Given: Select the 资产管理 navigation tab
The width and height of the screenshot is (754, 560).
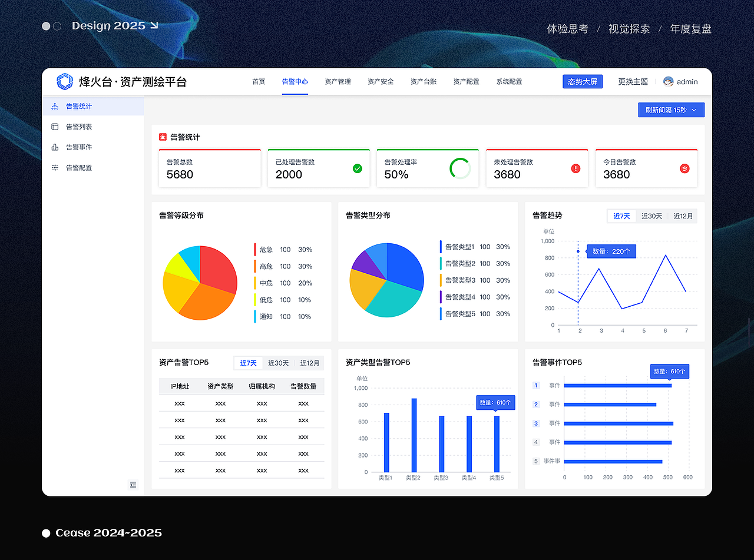Looking at the screenshot, I should coord(338,82).
